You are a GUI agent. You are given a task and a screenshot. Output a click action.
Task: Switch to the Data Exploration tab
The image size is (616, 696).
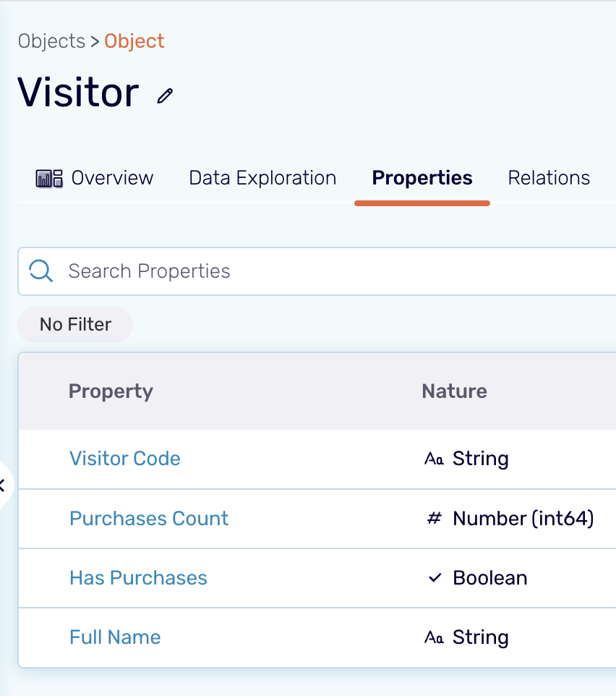262,178
